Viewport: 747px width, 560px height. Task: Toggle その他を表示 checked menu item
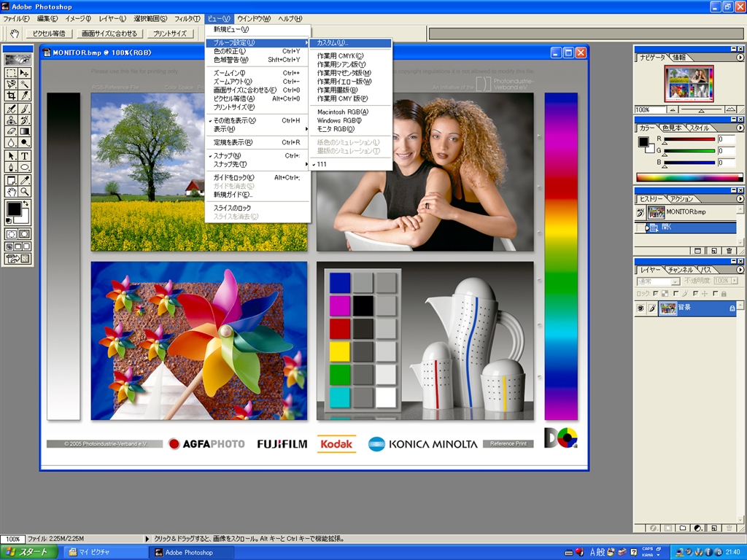pyautogui.click(x=233, y=120)
